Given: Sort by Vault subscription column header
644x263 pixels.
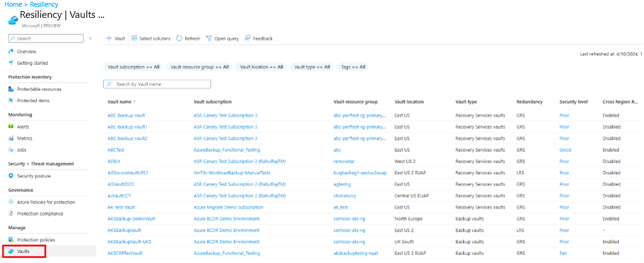Looking at the screenshot, I should (x=212, y=102).
